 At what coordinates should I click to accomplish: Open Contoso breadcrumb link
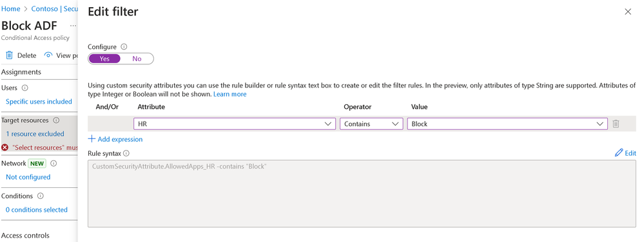(x=55, y=8)
